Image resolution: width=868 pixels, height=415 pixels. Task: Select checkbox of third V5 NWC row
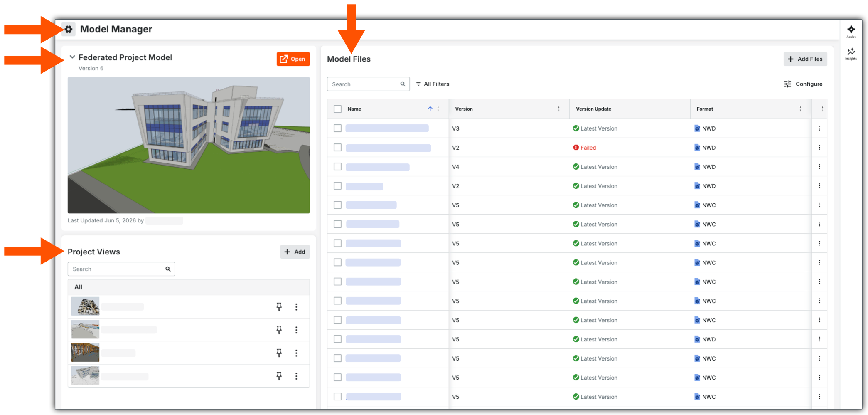337,243
